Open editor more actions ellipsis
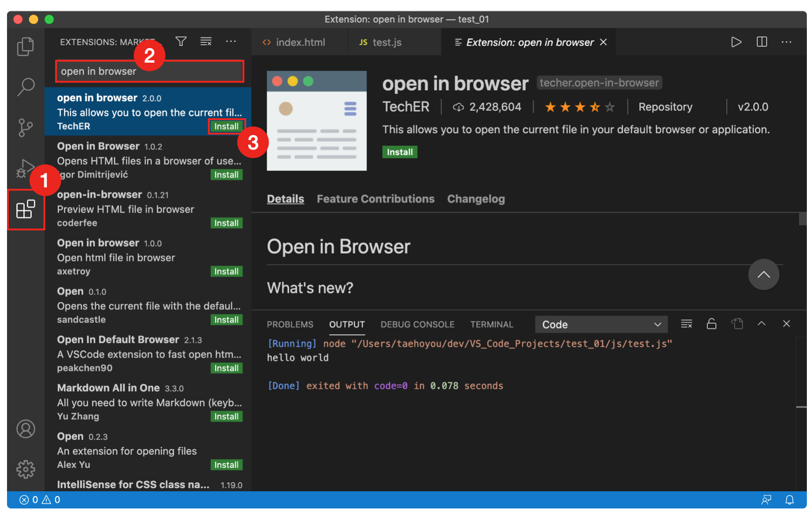 tap(786, 42)
